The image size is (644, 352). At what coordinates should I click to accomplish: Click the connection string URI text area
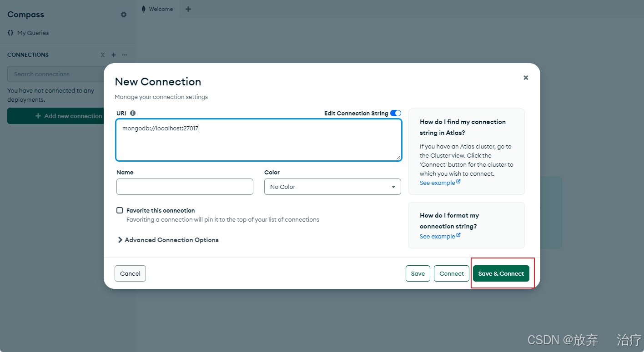[x=259, y=140]
